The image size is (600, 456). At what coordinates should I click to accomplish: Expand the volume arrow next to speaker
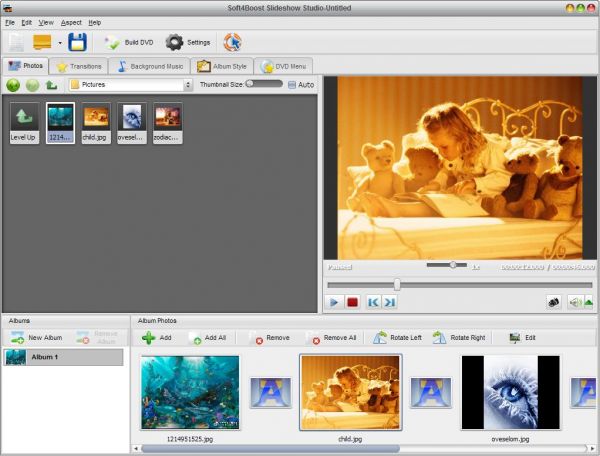589,301
